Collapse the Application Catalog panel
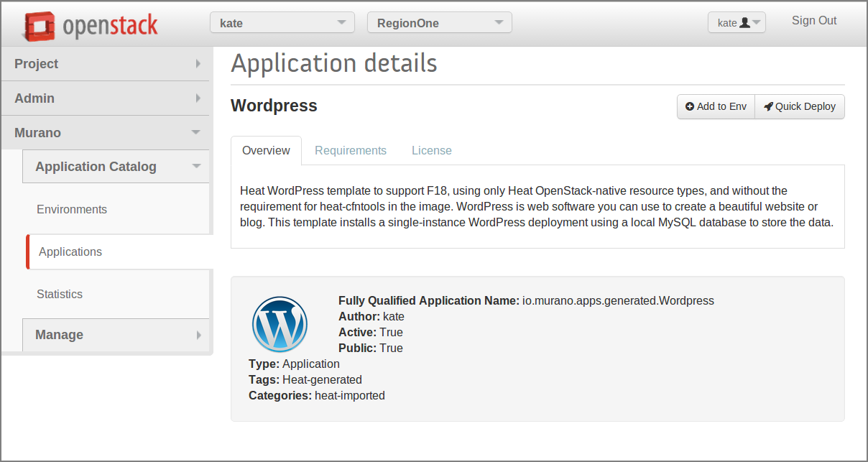This screenshot has height=462, width=868. pyautogui.click(x=116, y=167)
